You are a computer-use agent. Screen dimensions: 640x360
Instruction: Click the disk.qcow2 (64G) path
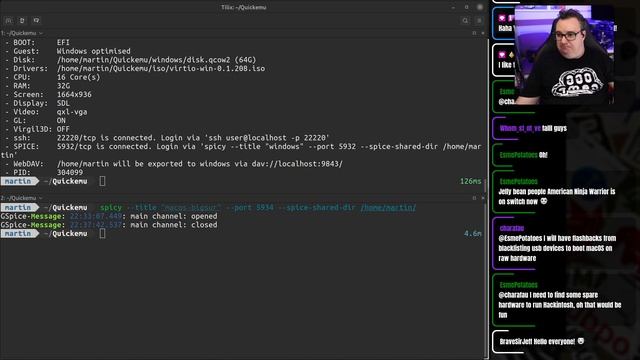point(156,60)
